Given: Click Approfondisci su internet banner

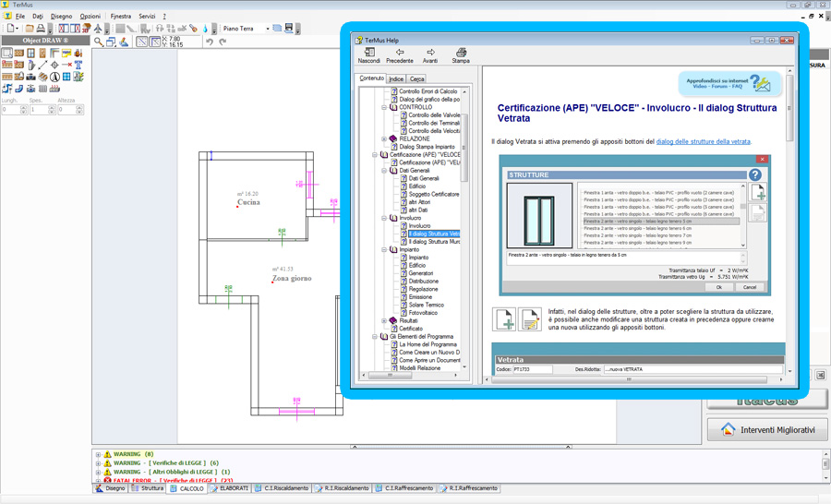Looking at the screenshot, I should (730, 84).
